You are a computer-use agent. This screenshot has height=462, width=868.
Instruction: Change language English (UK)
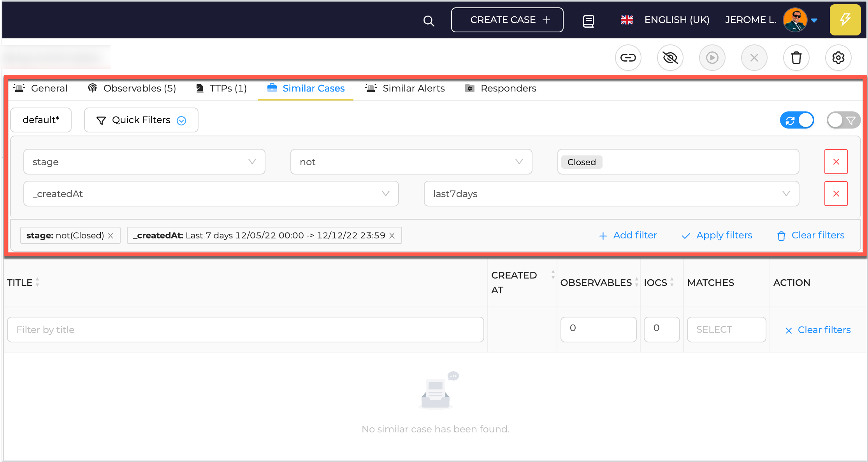click(x=665, y=20)
